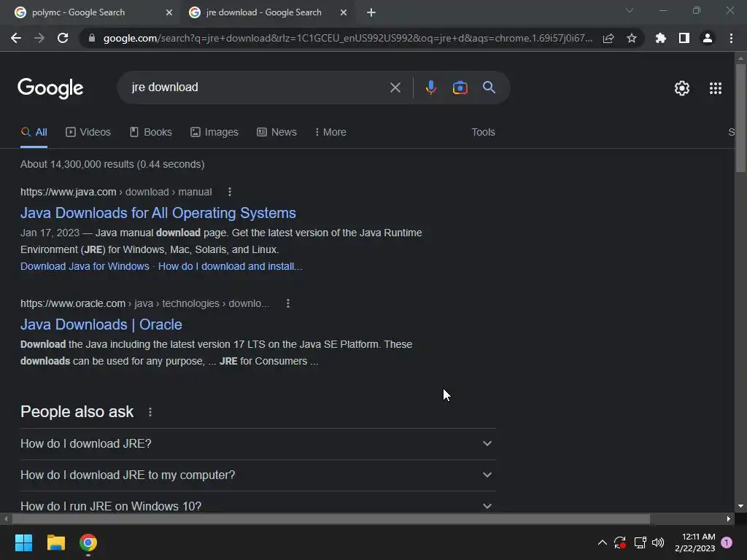
Task: Search by image with the camera icon
Action: (x=460, y=87)
